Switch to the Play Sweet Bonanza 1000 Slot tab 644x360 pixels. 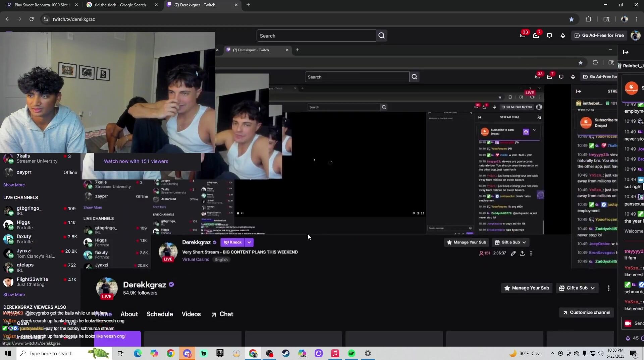[x=42, y=5]
